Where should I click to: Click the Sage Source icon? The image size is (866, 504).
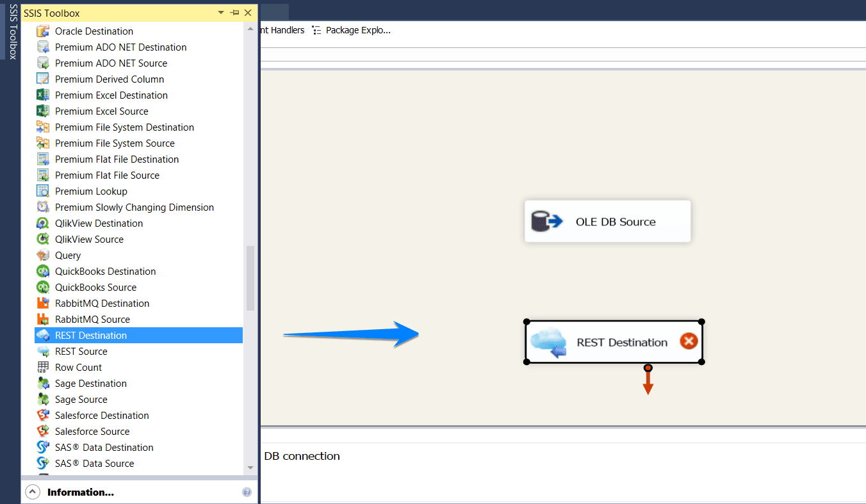coord(43,399)
